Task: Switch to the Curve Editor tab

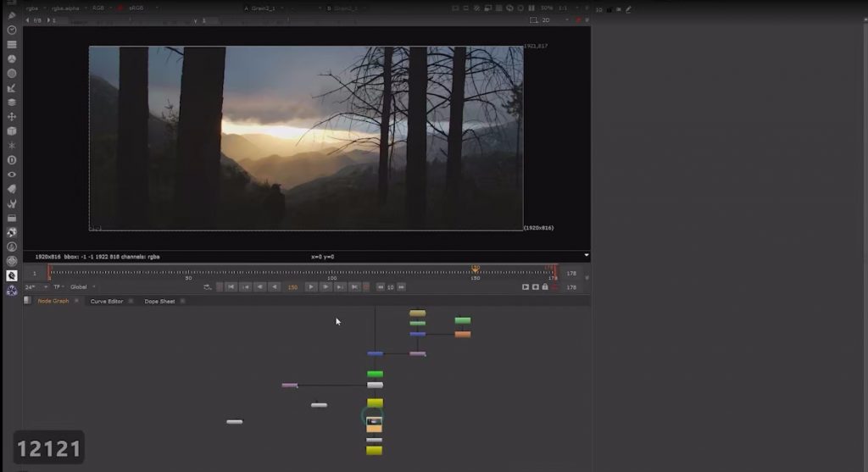Action: pyautogui.click(x=106, y=302)
